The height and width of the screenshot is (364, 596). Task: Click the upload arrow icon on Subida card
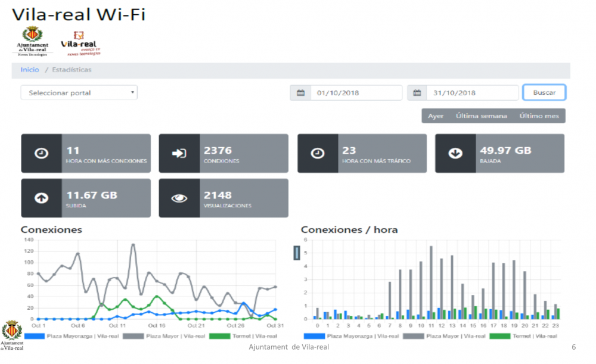[x=41, y=198]
